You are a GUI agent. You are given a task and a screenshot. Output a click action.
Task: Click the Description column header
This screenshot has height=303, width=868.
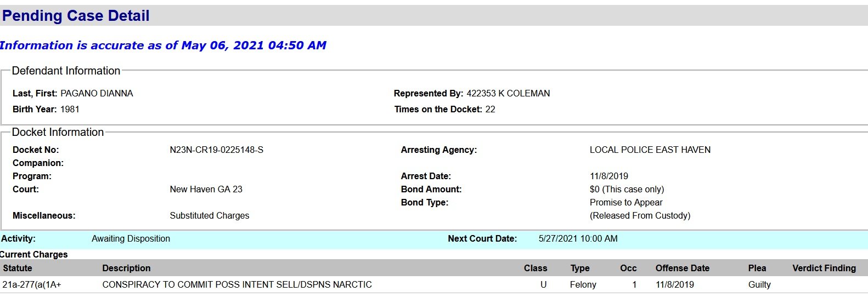coord(126,268)
